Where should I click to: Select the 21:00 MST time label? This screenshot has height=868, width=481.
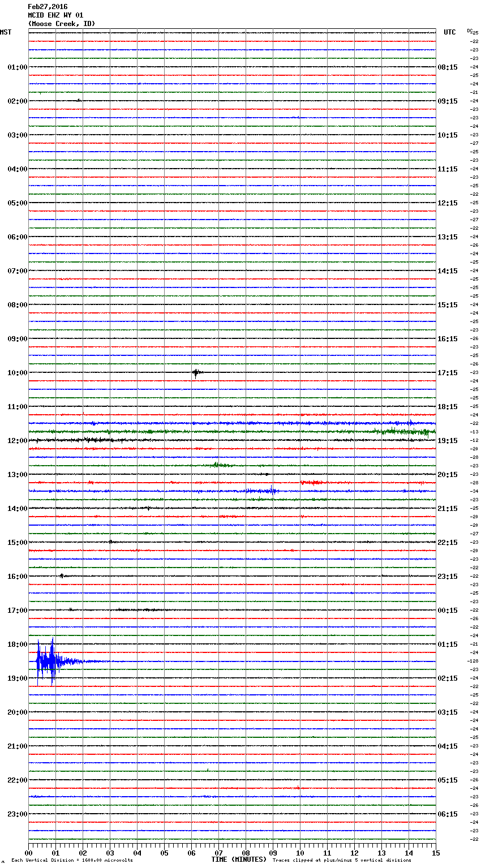click(18, 746)
